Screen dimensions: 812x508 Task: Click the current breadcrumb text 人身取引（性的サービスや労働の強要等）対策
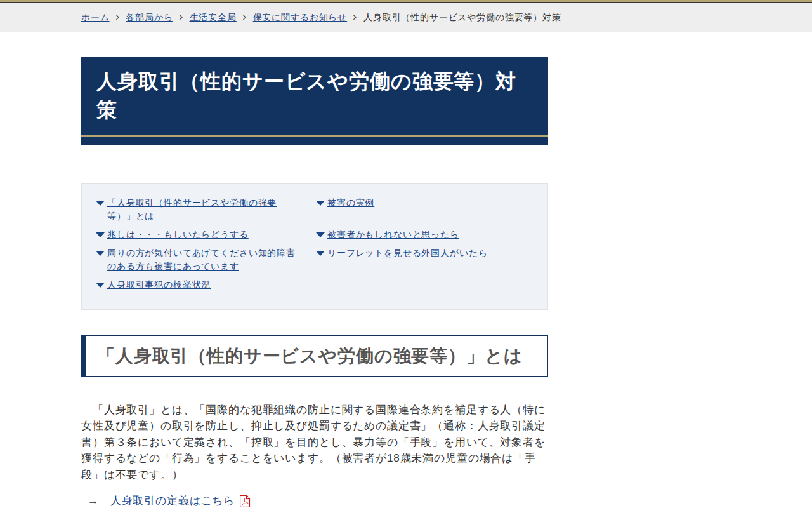coord(462,17)
